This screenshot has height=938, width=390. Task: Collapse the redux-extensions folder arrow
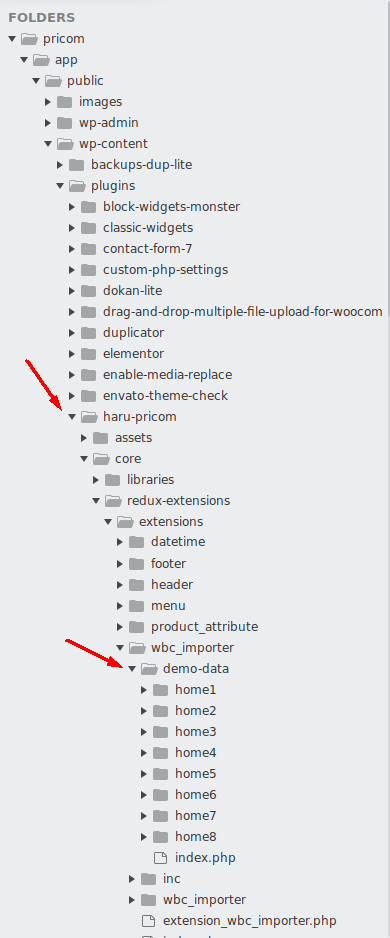96,501
